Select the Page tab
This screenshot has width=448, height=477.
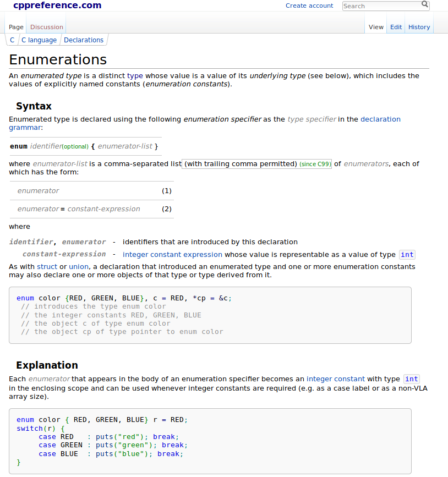tap(16, 27)
